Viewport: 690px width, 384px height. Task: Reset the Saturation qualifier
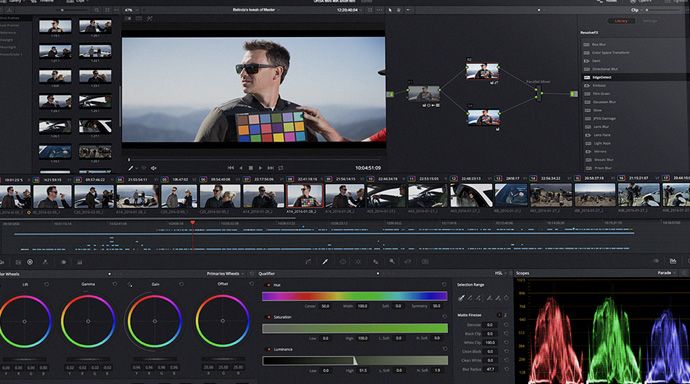pyautogui.click(x=444, y=317)
